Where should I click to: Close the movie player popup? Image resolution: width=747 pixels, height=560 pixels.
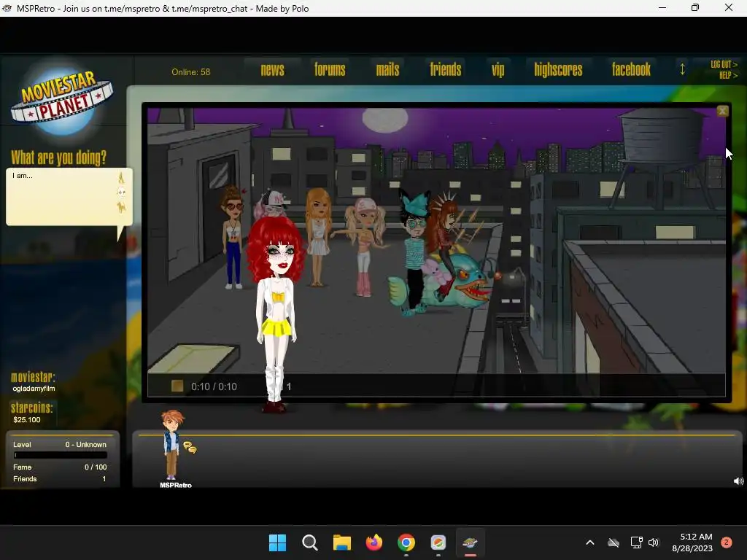[722, 111]
